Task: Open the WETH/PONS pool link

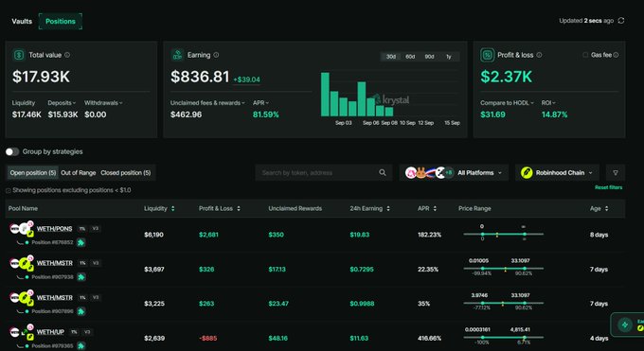Action: point(54,229)
